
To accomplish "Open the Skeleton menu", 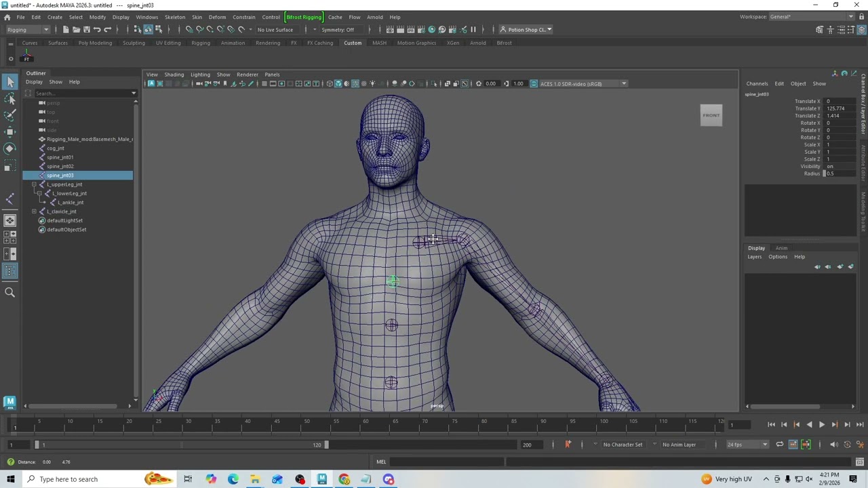I will (175, 17).
